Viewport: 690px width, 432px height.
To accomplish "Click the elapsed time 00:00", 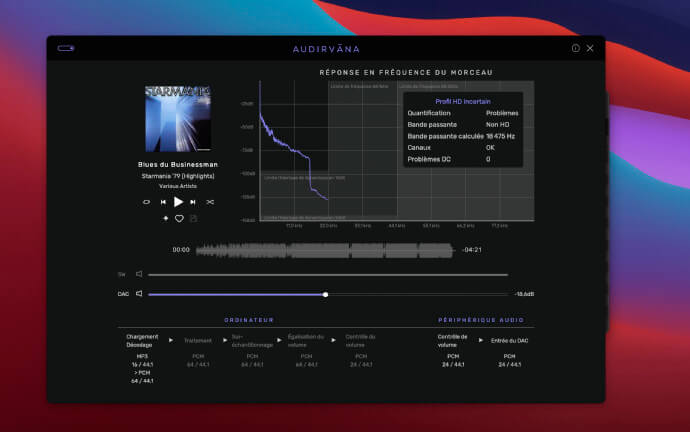I will tap(181, 250).
